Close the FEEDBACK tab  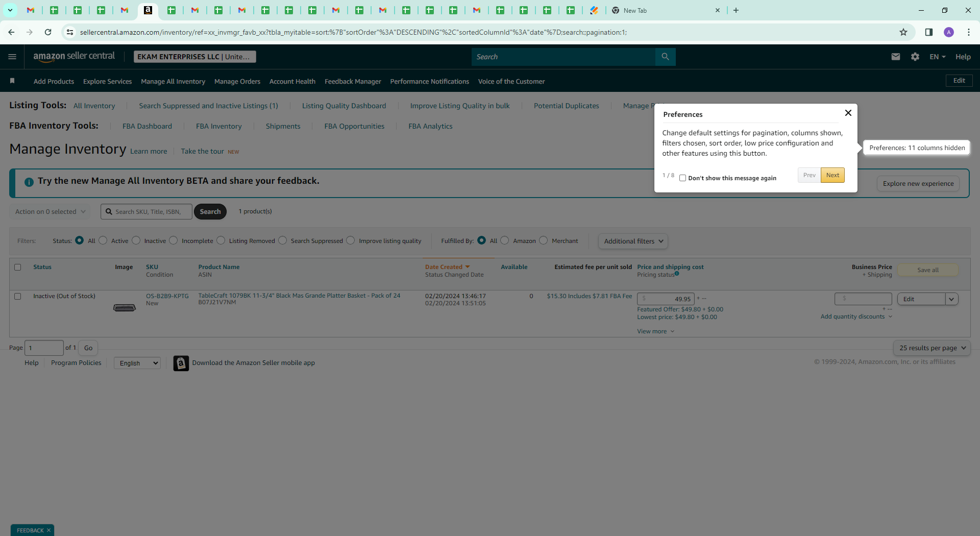tap(48, 530)
